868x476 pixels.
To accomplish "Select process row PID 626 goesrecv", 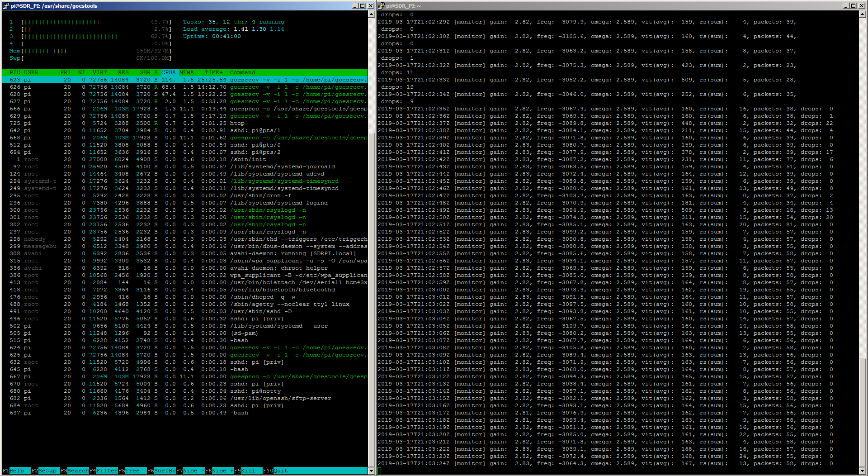I will click(185, 87).
